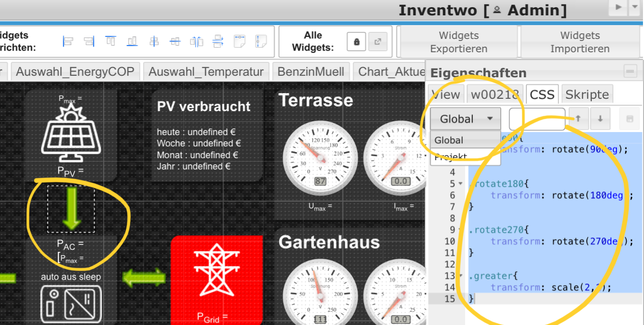This screenshot has width=644, height=325.
Task: Focus the CSS search input field
Action: [x=537, y=119]
